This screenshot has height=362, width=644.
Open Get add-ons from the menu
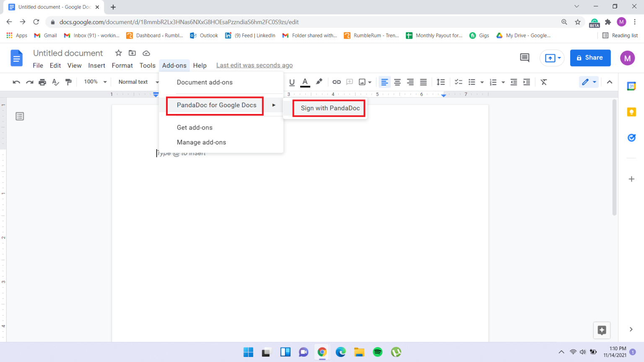(x=195, y=127)
